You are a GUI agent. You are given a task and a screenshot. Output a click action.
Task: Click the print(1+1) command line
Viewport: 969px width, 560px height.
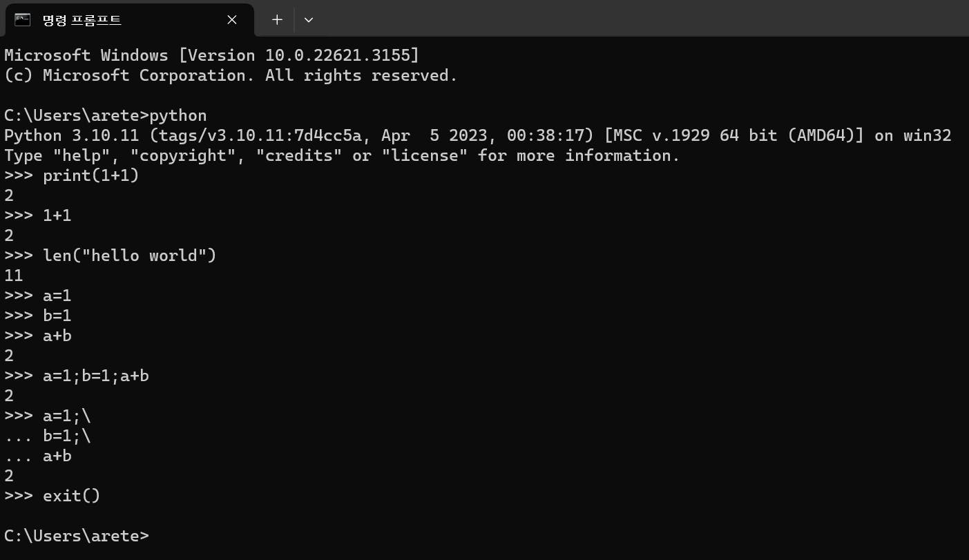(x=72, y=175)
